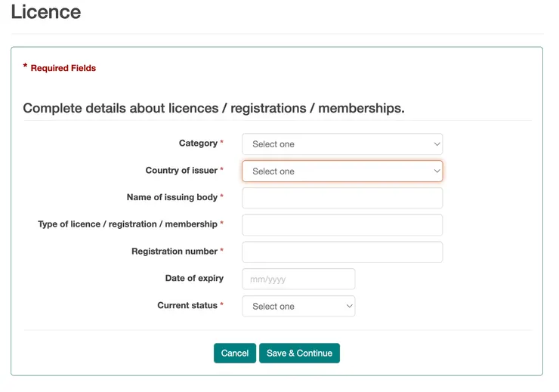559x392 pixels.
Task: Click the Licence page heading
Action: [46, 13]
